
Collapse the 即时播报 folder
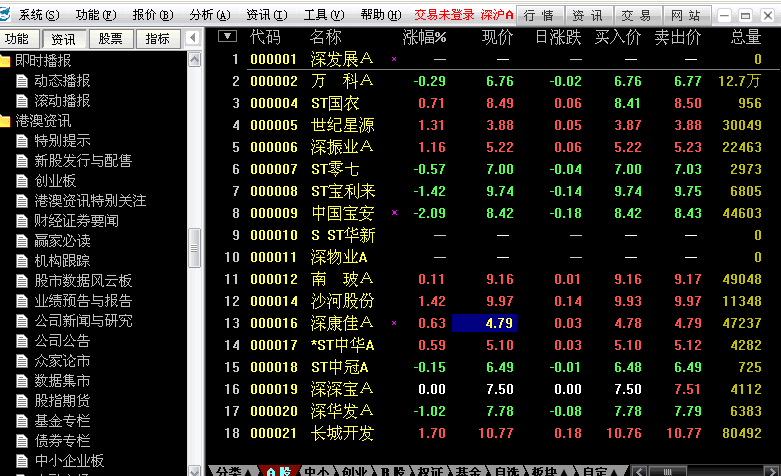pyautogui.click(x=5, y=61)
